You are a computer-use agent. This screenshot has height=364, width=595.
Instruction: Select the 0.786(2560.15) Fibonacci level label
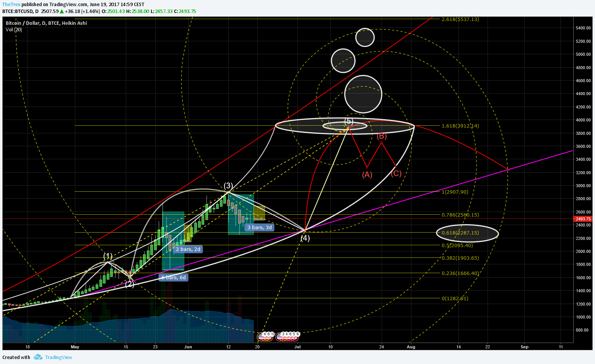point(460,215)
